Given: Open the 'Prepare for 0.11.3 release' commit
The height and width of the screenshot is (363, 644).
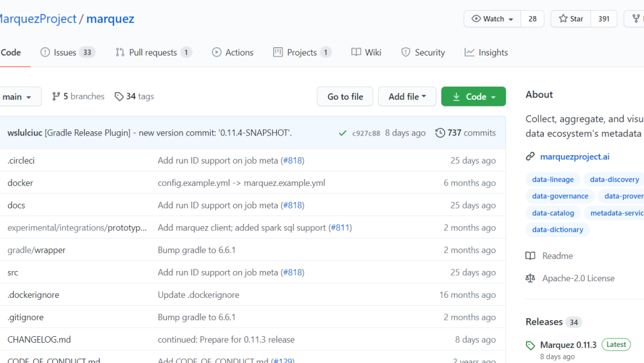Looking at the screenshot, I should coord(226,340).
